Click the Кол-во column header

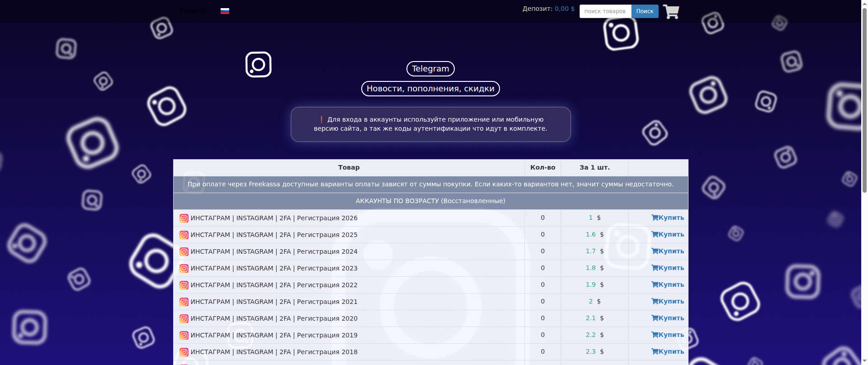coord(542,167)
